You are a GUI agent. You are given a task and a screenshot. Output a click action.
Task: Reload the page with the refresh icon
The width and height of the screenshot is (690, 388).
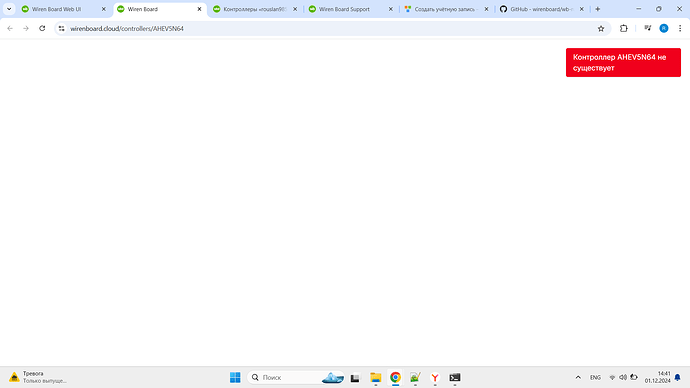[42, 29]
